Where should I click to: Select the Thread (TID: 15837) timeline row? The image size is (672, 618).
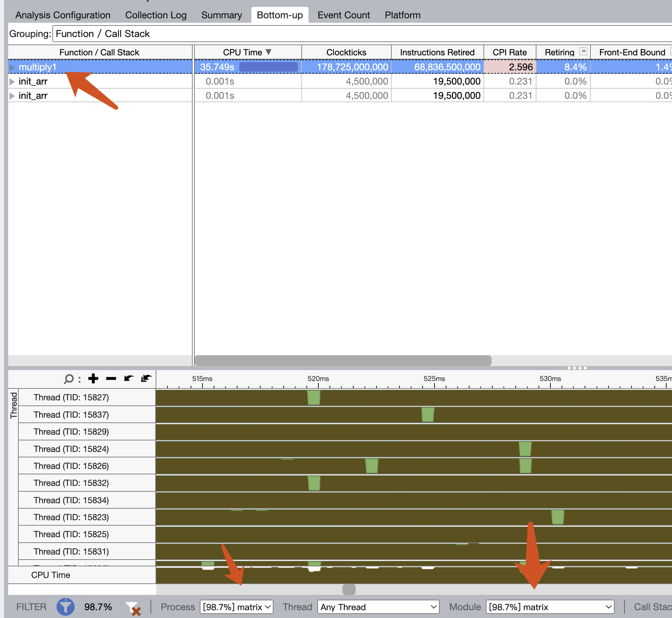pos(71,414)
